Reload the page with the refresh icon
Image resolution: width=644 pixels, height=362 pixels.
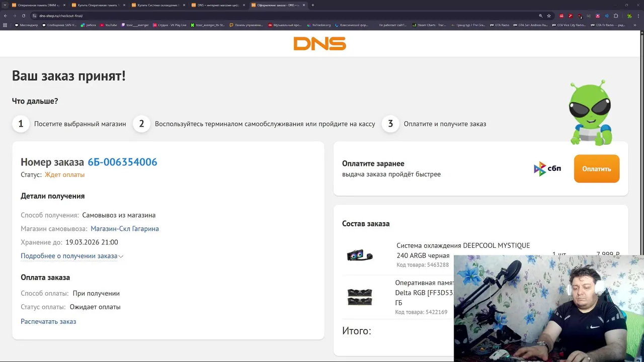[23, 16]
